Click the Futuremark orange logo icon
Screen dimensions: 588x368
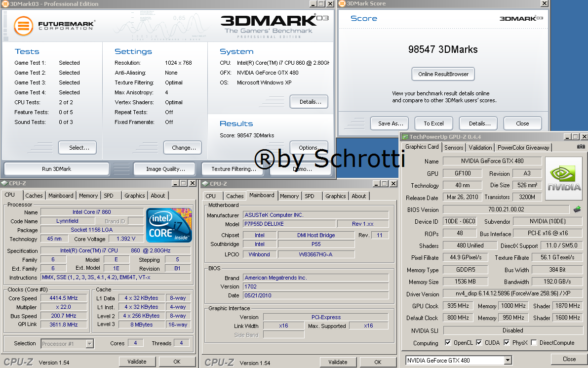point(23,26)
